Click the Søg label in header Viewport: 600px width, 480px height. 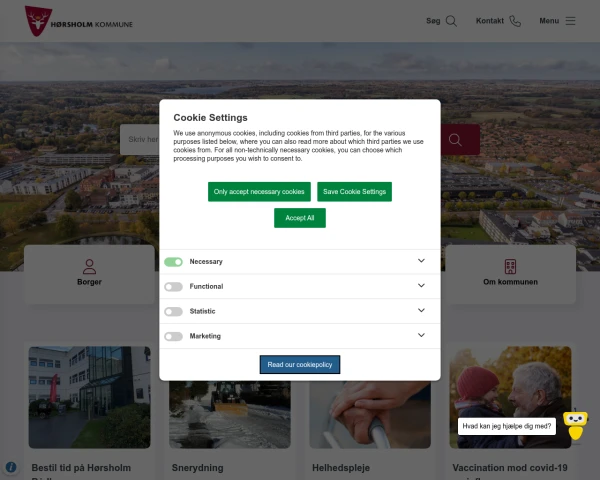tap(433, 21)
